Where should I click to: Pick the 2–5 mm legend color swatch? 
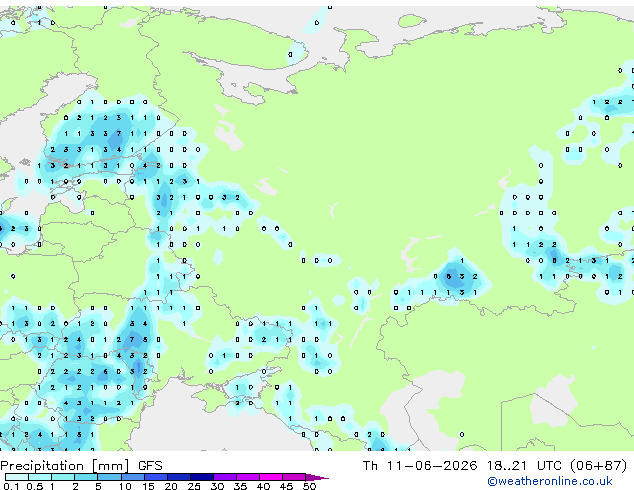[x=86, y=477]
